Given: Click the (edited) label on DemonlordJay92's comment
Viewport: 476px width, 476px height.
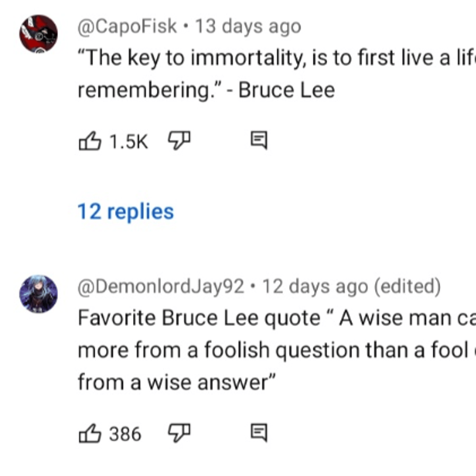Looking at the screenshot, I should (407, 287).
